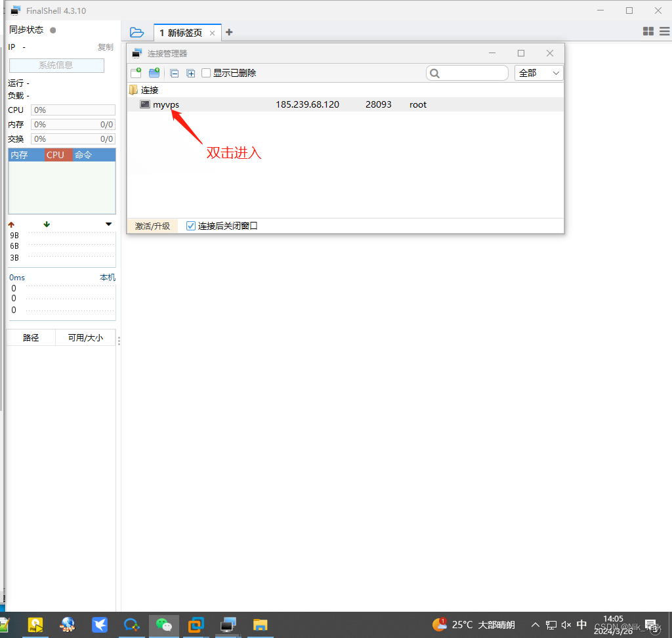Click the search field in the connection manager
Viewport: 672px width, 638px height.
(x=467, y=73)
